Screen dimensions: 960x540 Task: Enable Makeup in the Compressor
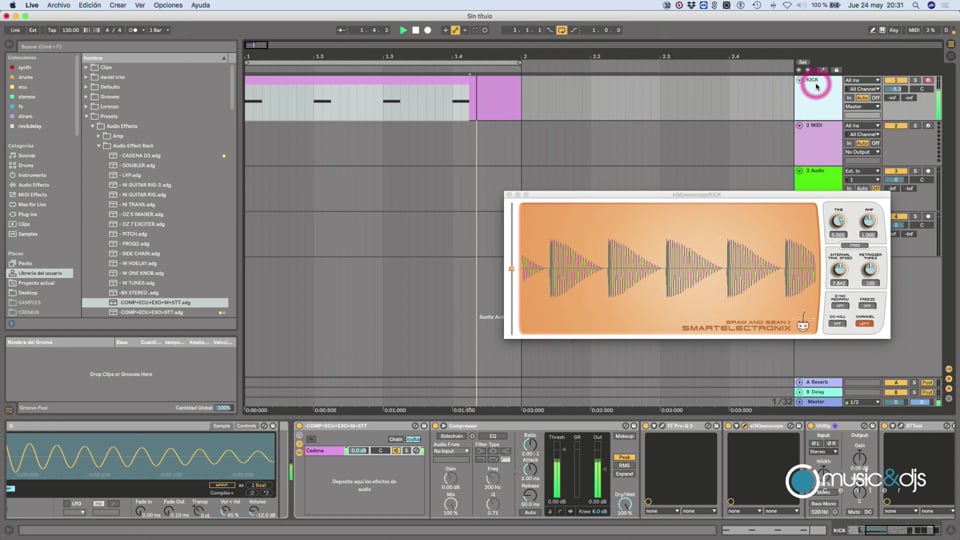(624, 437)
